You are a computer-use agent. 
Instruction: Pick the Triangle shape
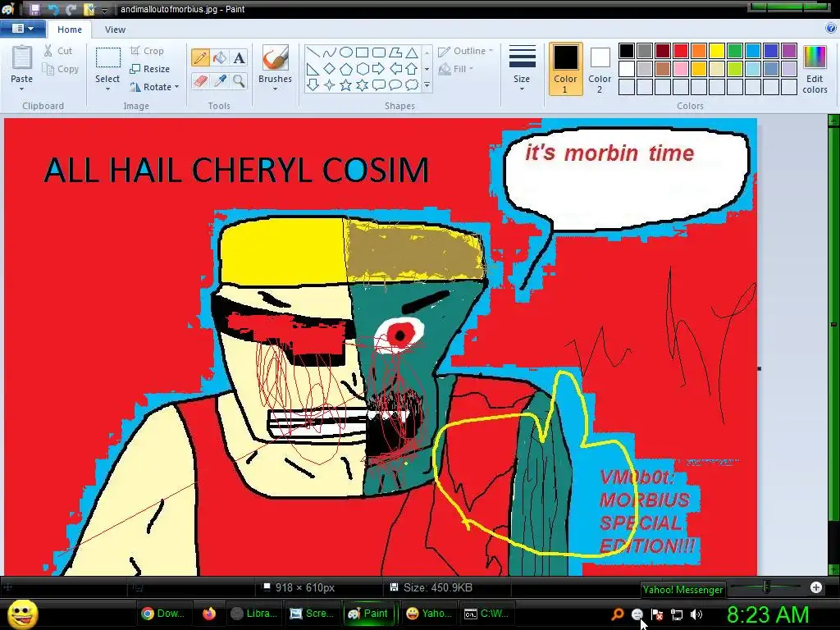[412, 52]
